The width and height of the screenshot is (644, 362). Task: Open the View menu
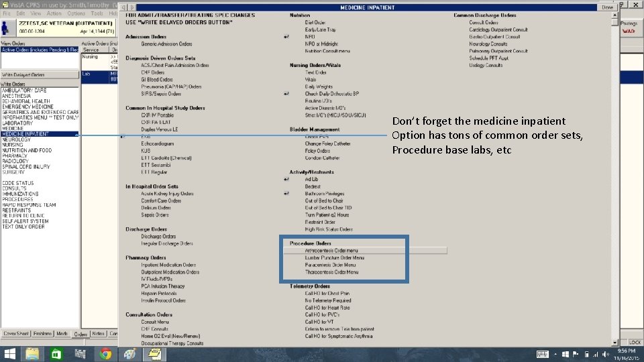(36, 13)
